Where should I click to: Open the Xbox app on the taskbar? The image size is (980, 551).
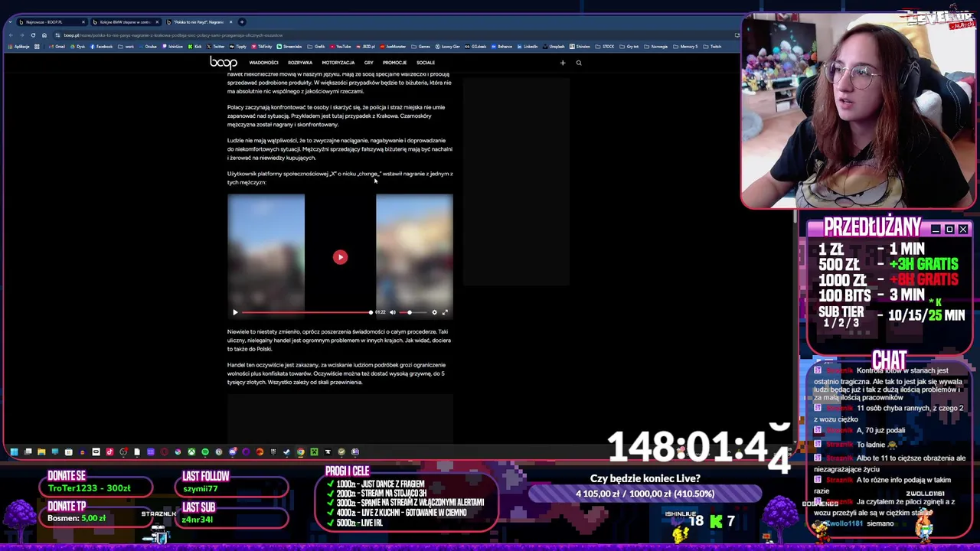[x=191, y=452]
